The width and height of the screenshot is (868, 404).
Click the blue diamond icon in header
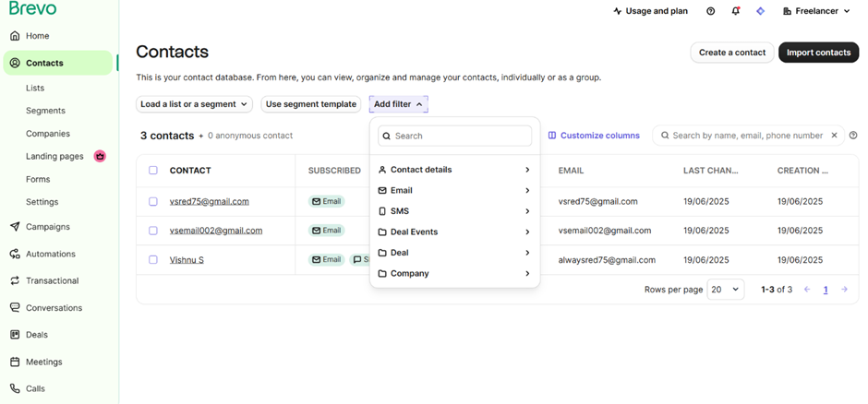(760, 11)
